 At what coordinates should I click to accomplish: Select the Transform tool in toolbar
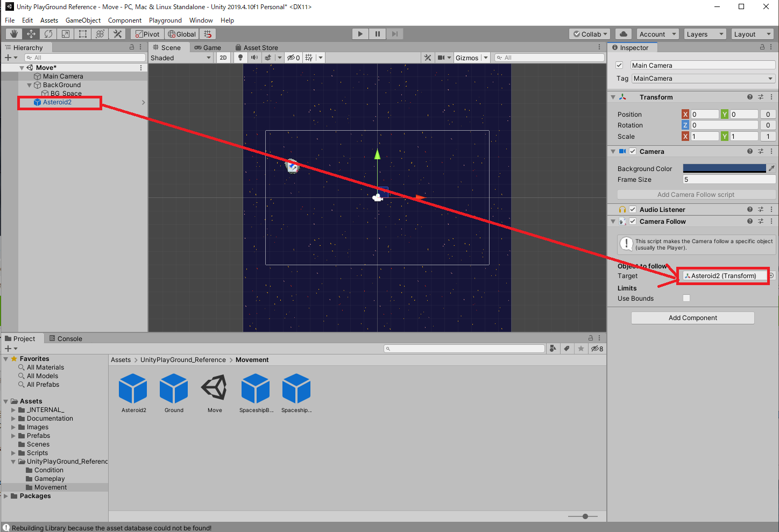pyautogui.click(x=100, y=34)
